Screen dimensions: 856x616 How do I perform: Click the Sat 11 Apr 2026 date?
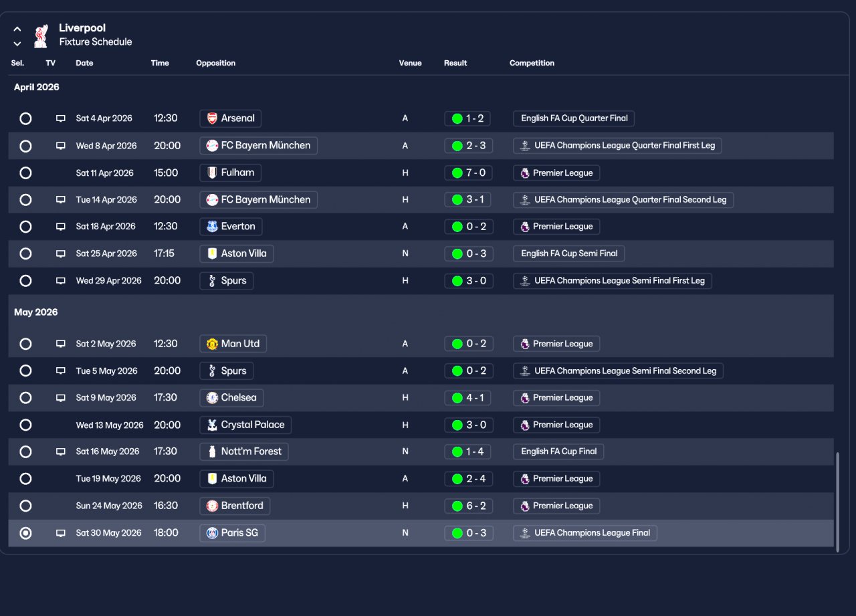[105, 173]
